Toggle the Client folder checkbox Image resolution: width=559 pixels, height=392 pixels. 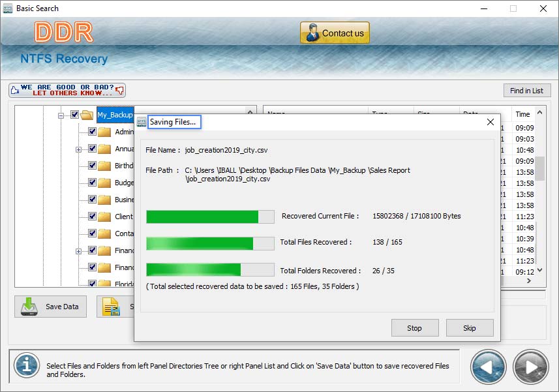click(93, 217)
